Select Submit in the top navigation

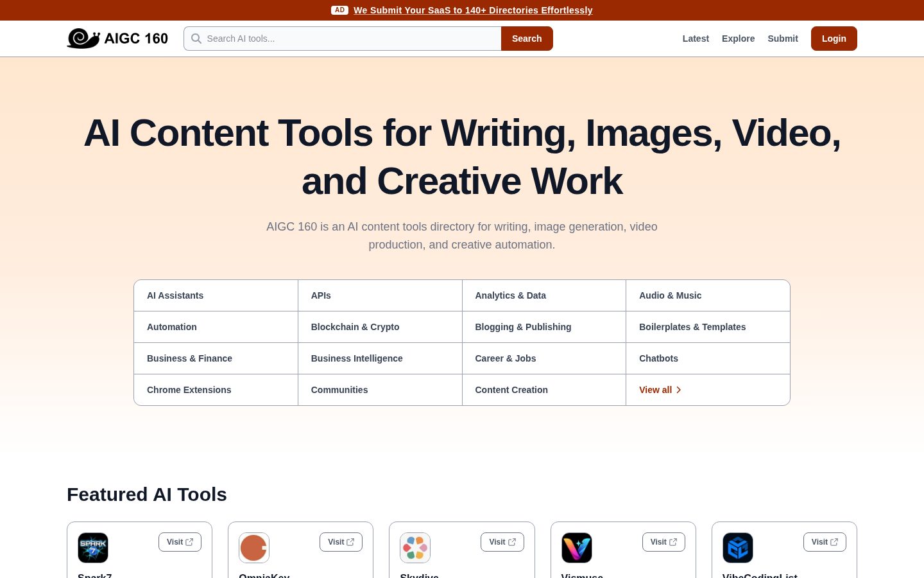pos(783,39)
